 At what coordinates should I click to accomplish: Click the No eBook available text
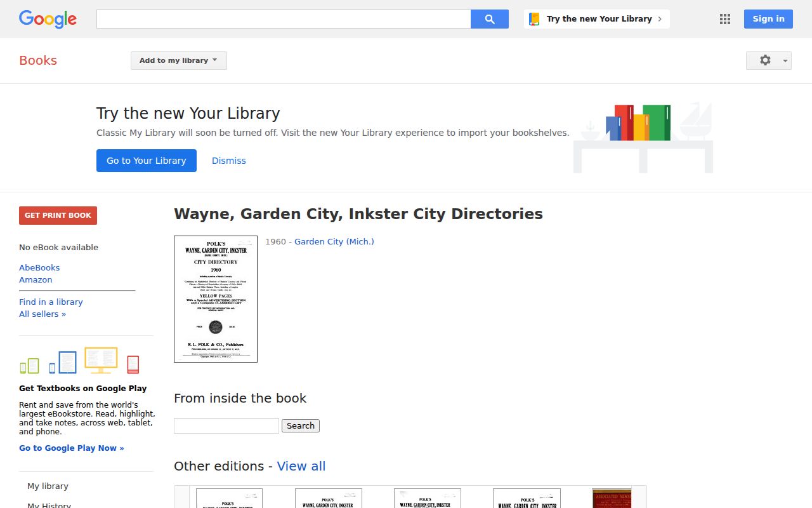[x=58, y=247]
